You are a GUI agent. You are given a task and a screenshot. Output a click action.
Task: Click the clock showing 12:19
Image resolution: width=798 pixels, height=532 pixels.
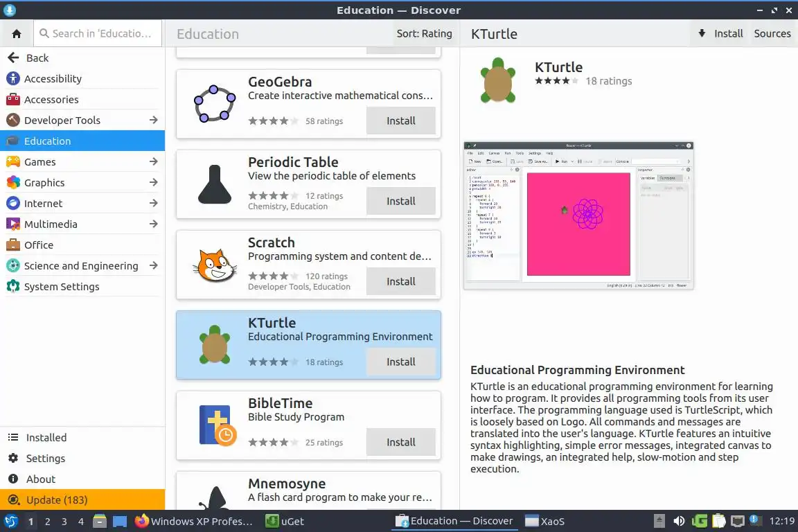pyautogui.click(x=781, y=522)
